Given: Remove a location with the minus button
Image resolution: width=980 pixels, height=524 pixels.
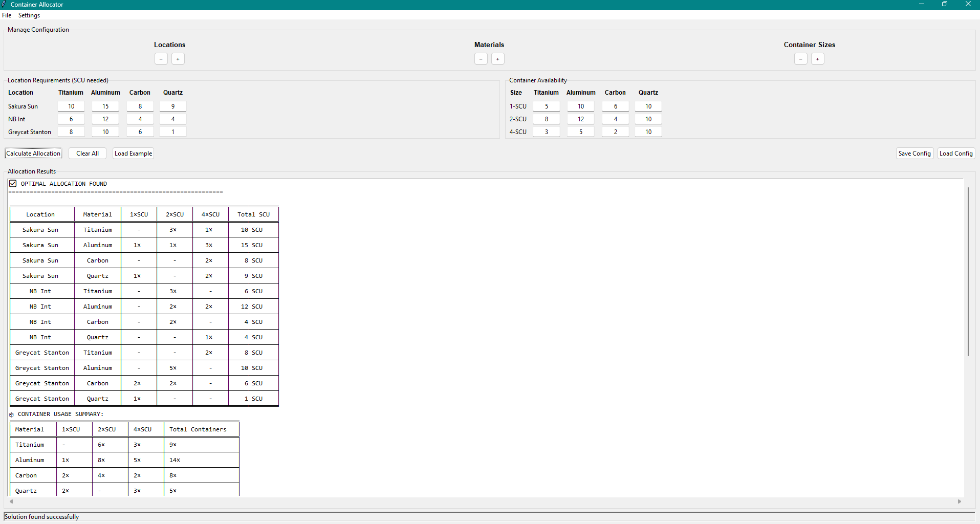Looking at the screenshot, I should (161, 59).
